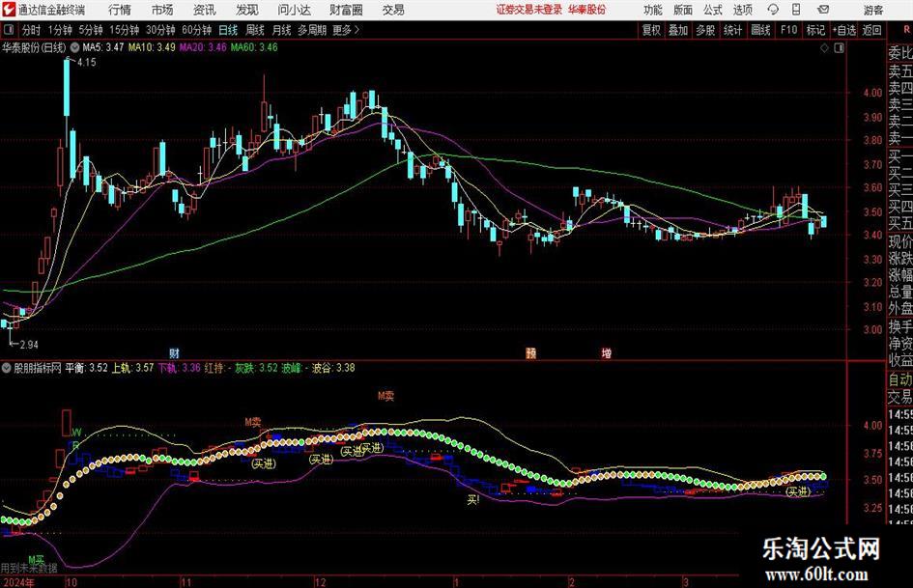
Task: Open the 选项 menu
Action: tap(743, 10)
